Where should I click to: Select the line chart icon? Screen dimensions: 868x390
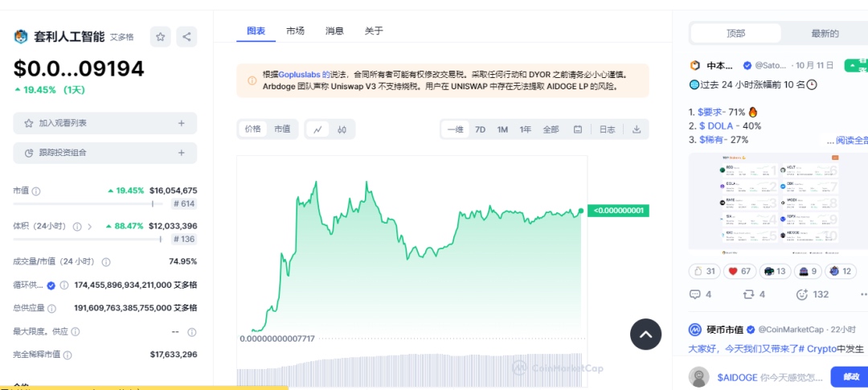pyautogui.click(x=318, y=129)
